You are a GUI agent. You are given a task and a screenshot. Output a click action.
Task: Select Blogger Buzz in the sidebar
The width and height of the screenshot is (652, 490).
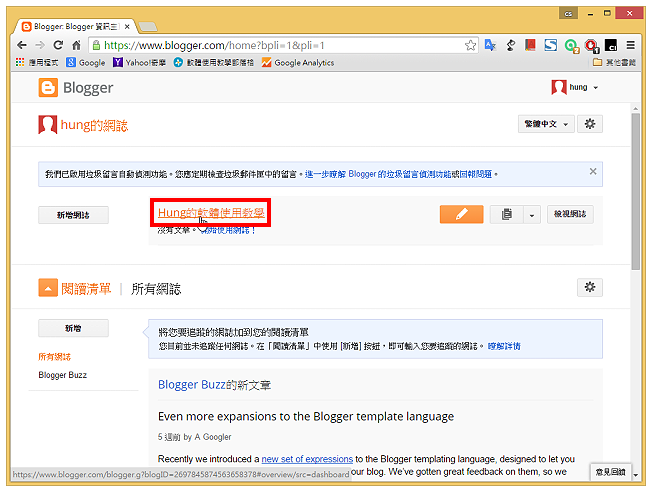coord(63,375)
